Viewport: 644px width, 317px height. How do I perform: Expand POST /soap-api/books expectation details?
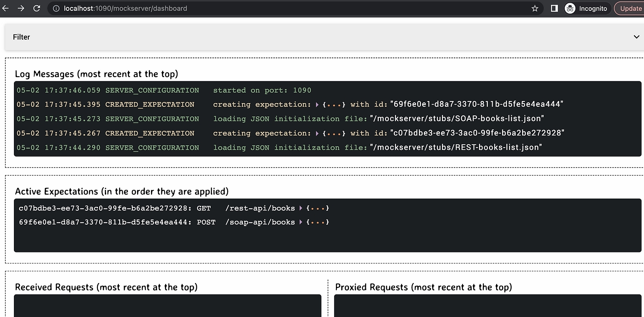point(301,223)
